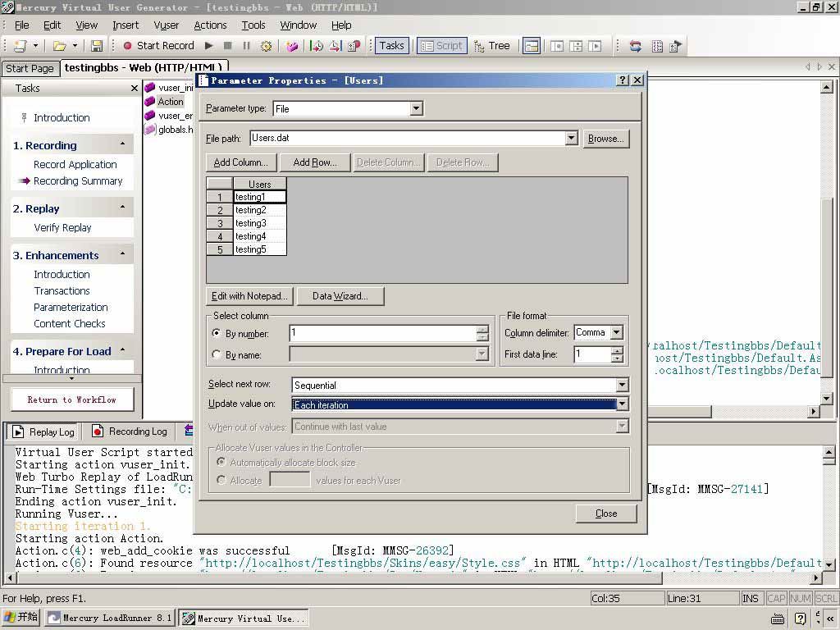Click the middle snapshot layout icon
This screenshot has width=840, height=630.
[x=576, y=46]
